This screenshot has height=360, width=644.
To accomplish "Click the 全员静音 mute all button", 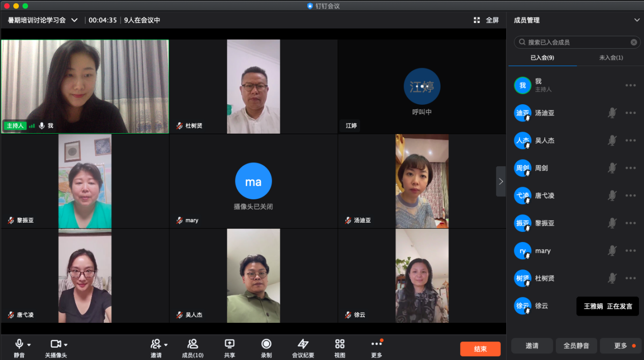I will pyautogui.click(x=576, y=346).
